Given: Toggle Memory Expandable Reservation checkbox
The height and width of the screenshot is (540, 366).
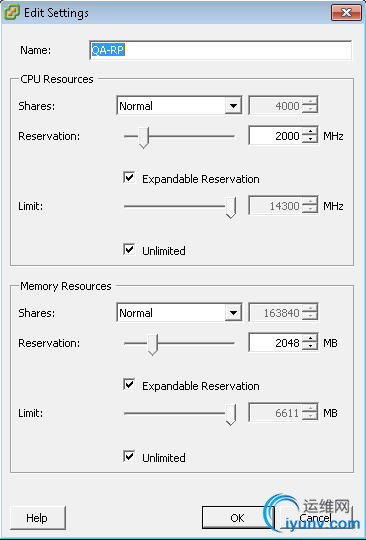Looking at the screenshot, I should [x=129, y=385].
